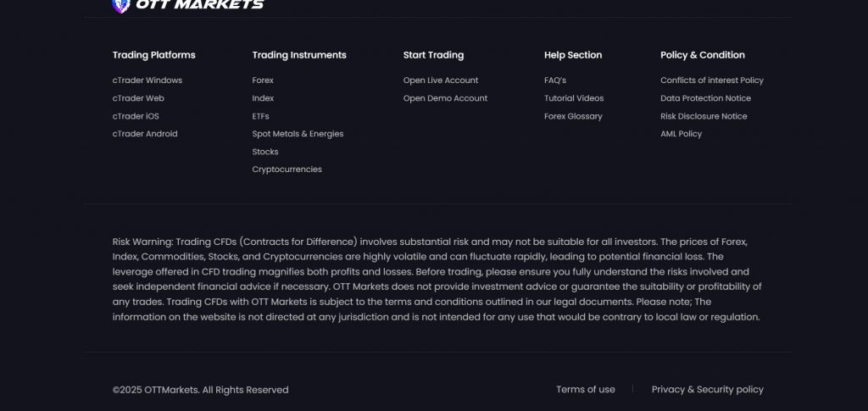
Task: Go to cTrader Web platform page
Action: tap(138, 98)
